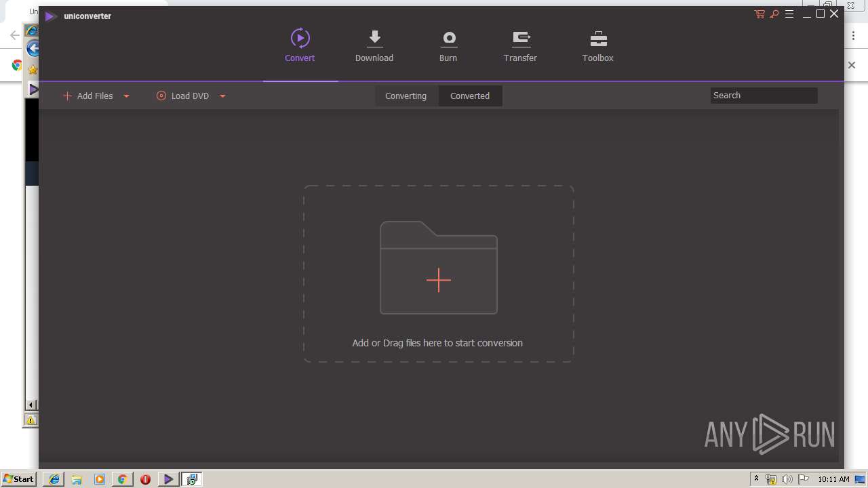Click Chrome's back arrow behind the window
This screenshot has height=488, width=868.
(14, 35)
